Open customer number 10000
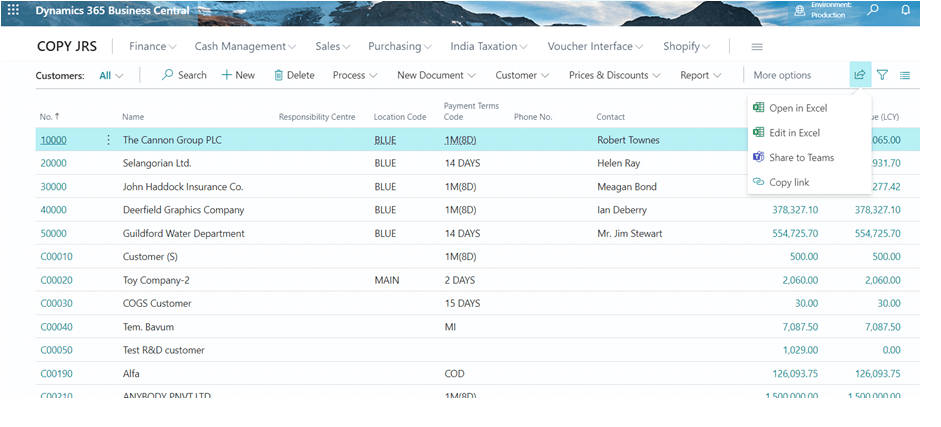 53,140
